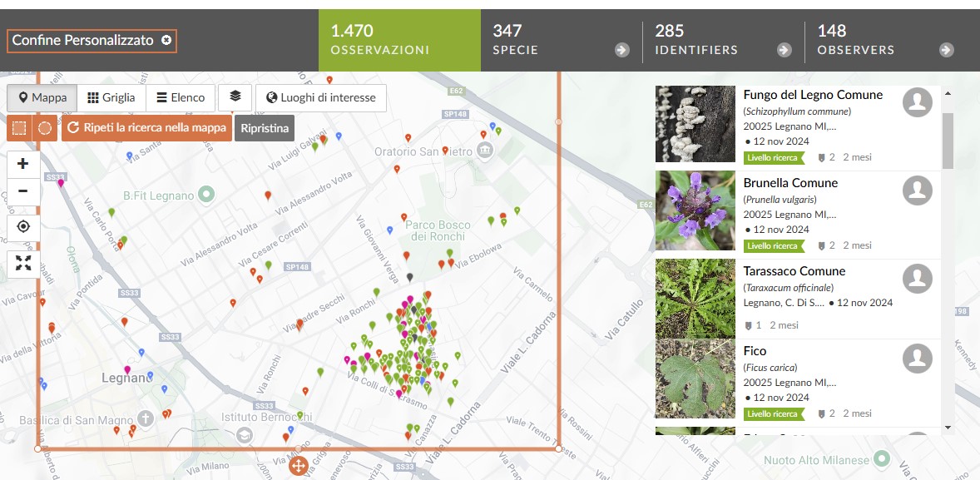Switch to Mappa view
980x480 pixels.
point(42,97)
